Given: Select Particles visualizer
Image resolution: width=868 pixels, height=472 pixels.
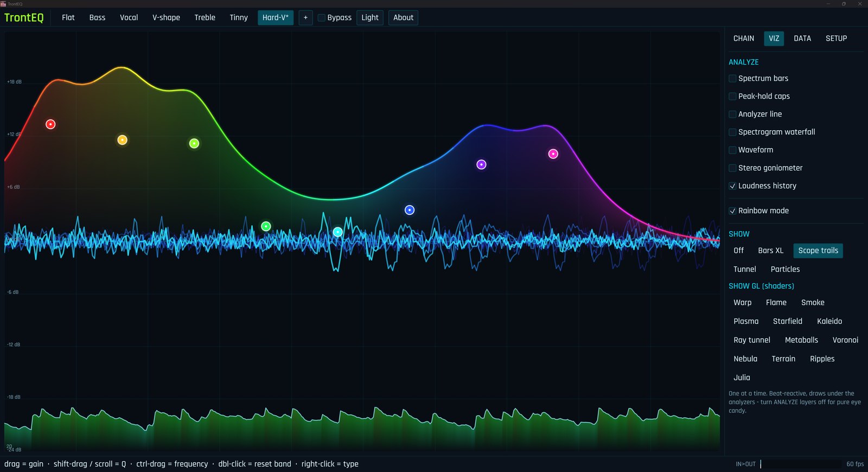Looking at the screenshot, I should click(785, 270).
